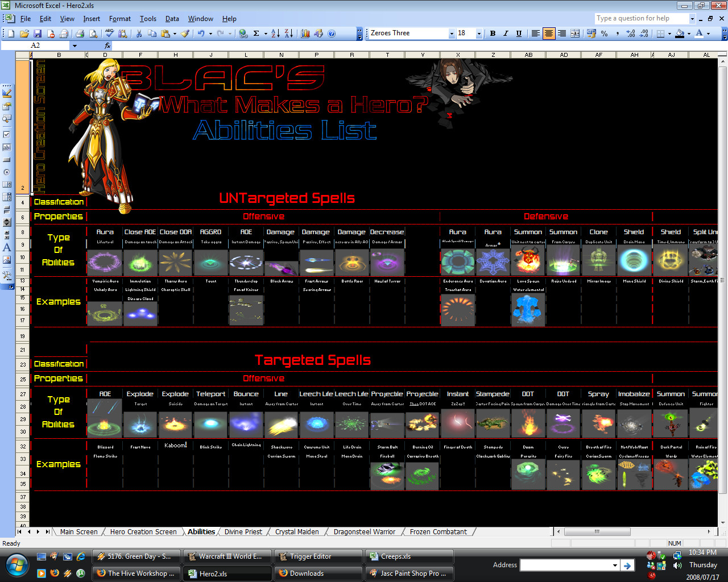728x582 pixels.
Task: Open the Paste options dropdown arrow
Action: coord(175,34)
